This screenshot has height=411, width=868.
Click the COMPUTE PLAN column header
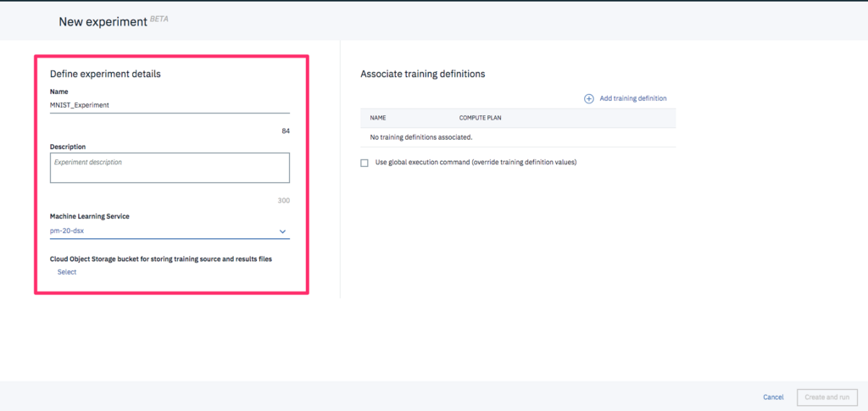tap(481, 119)
